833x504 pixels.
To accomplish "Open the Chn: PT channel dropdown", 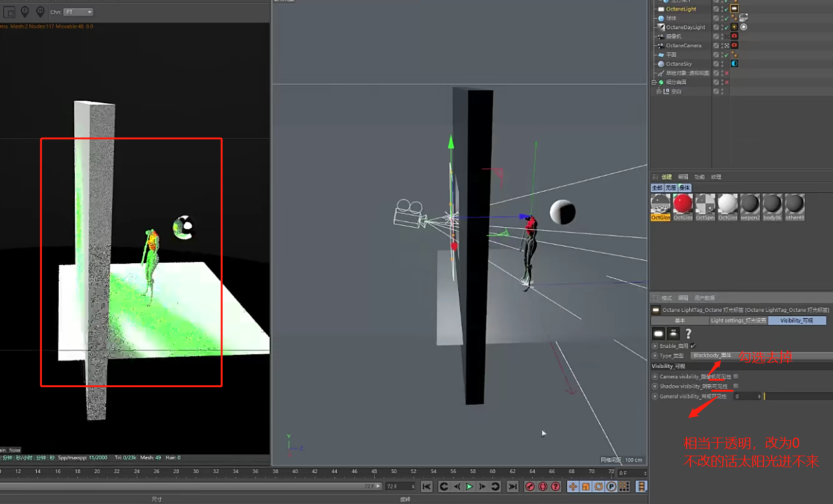I will point(79,12).
